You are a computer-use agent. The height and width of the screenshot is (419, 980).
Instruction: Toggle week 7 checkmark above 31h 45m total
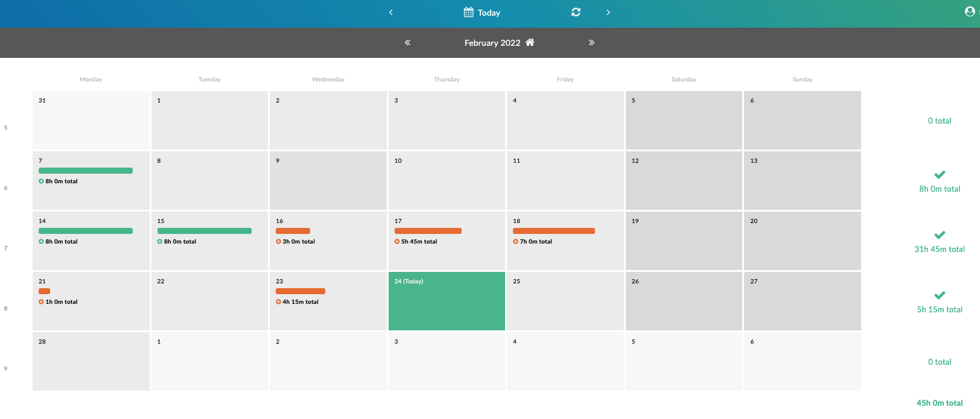[939, 235]
